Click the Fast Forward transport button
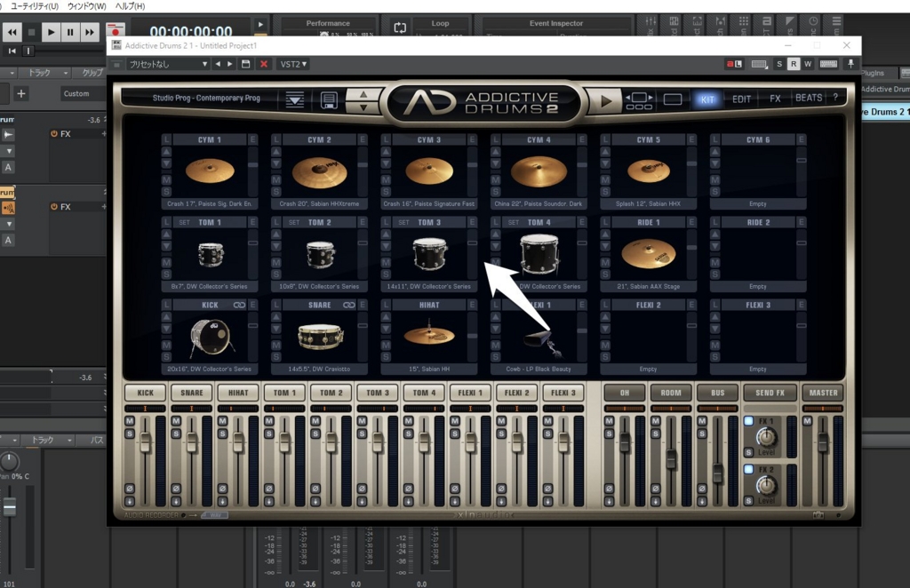 [89, 32]
